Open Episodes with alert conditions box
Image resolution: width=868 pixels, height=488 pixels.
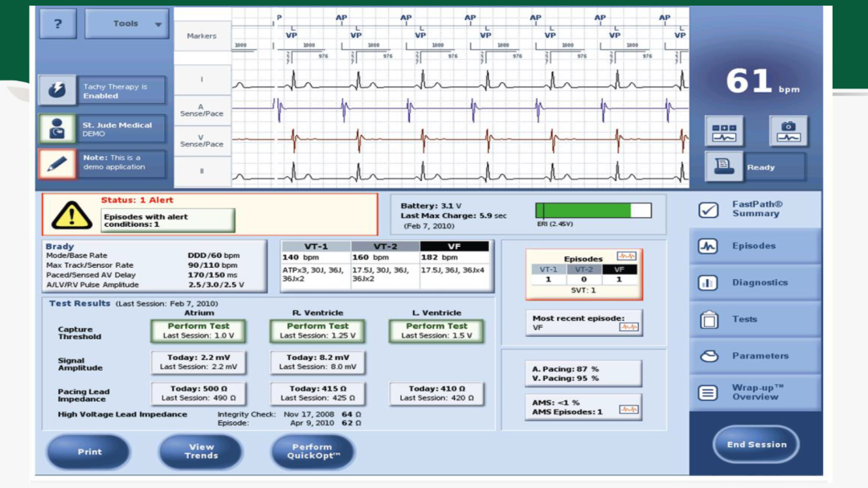coord(169,220)
